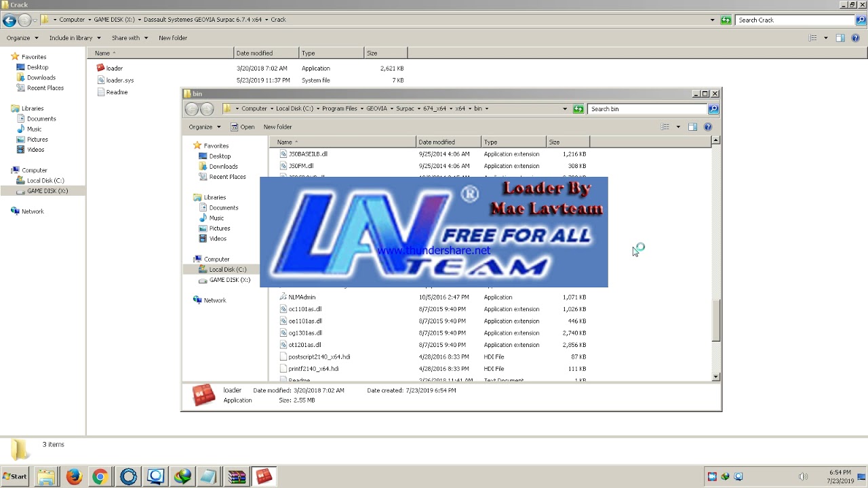
Task: Sort by Type column in Crack window
Action: point(331,53)
